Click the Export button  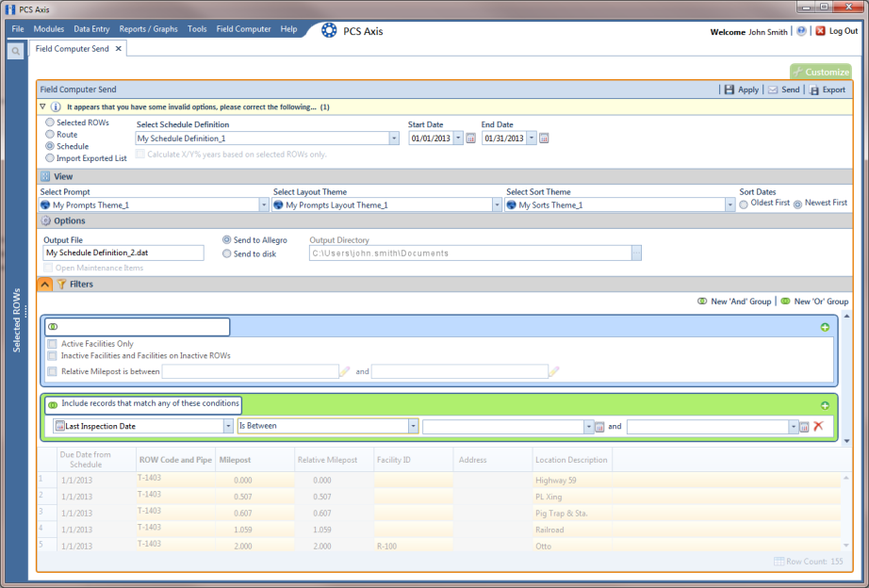(827, 90)
